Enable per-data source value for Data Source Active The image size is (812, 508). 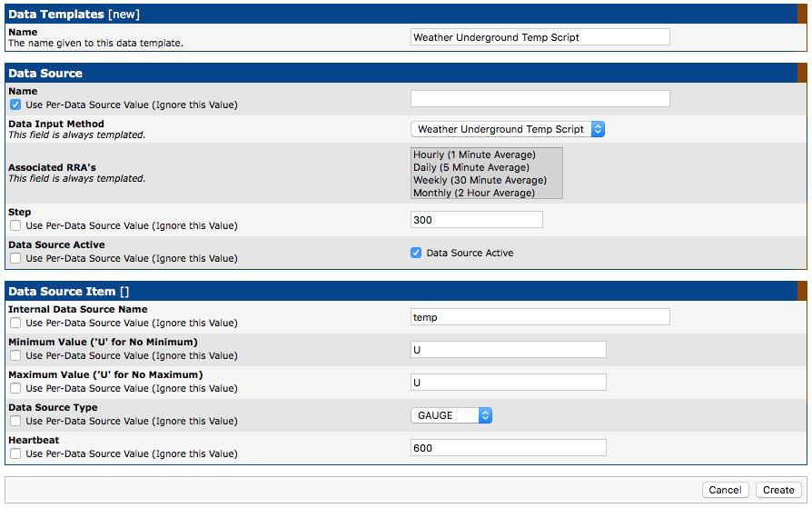pos(15,258)
